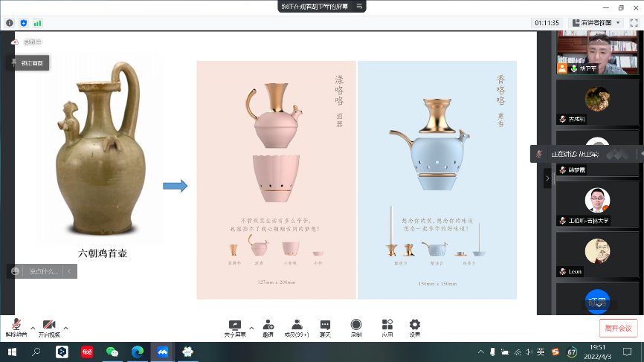Click the Lock Screen (锁定画面) button
The image size is (644, 362).
tap(28, 63)
